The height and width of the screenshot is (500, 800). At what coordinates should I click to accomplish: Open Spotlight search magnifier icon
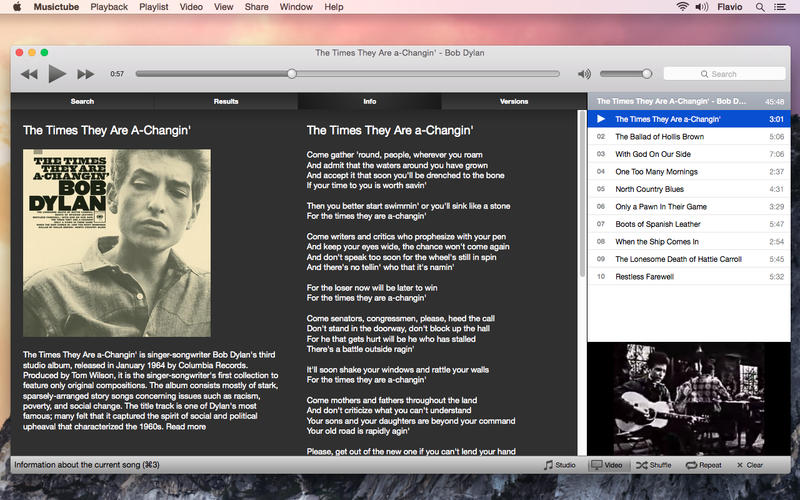coord(759,7)
